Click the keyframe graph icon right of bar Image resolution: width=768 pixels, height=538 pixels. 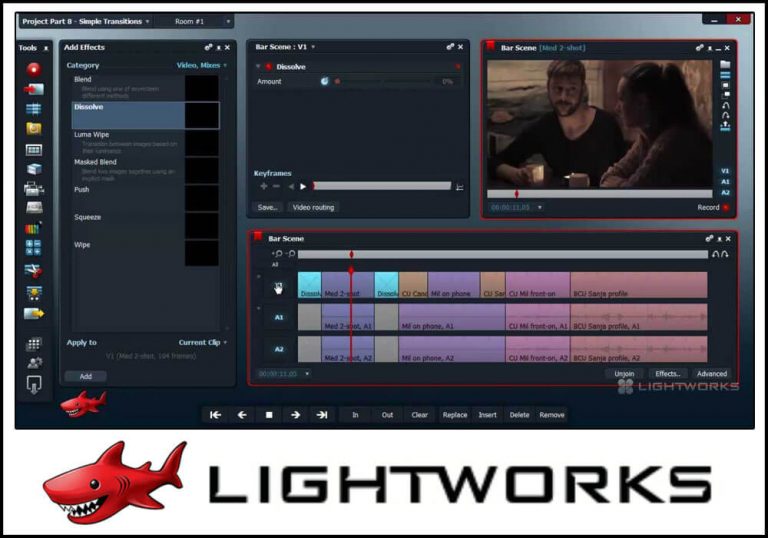coord(459,187)
